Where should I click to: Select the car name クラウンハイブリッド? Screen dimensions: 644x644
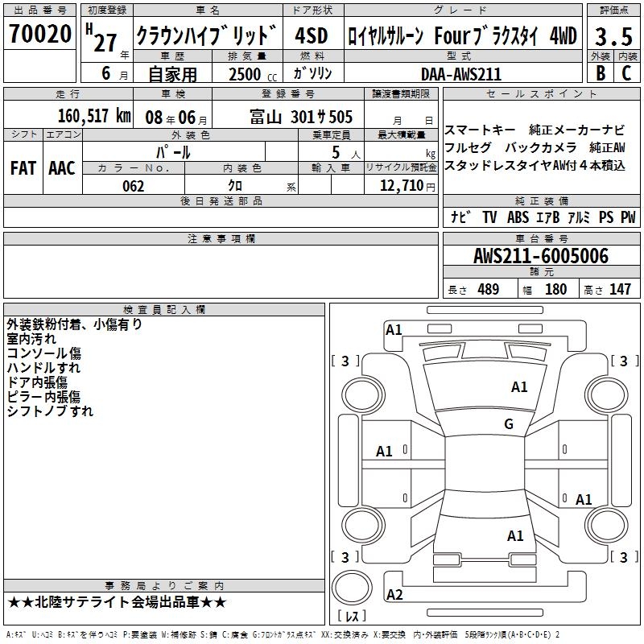coord(207,35)
